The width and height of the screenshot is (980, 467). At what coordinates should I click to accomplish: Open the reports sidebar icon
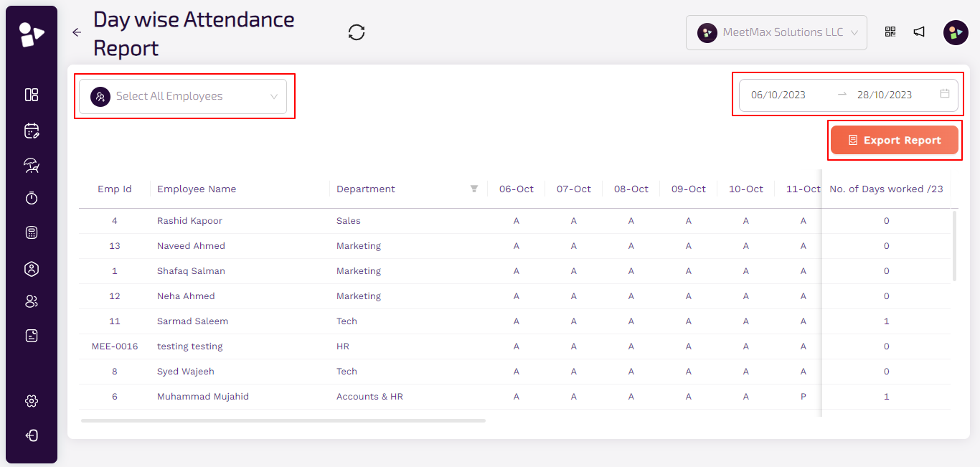click(32, 335)
